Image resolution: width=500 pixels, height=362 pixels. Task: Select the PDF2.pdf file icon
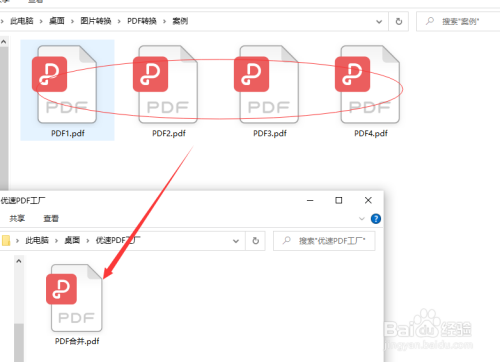pos(165,85)
